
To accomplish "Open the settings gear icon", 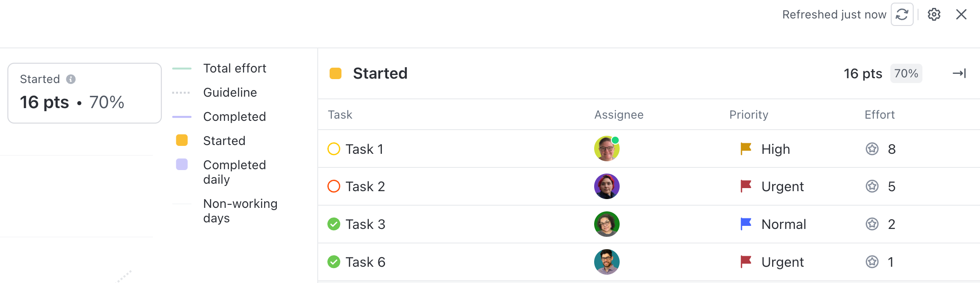I will [x=934, y=15].
